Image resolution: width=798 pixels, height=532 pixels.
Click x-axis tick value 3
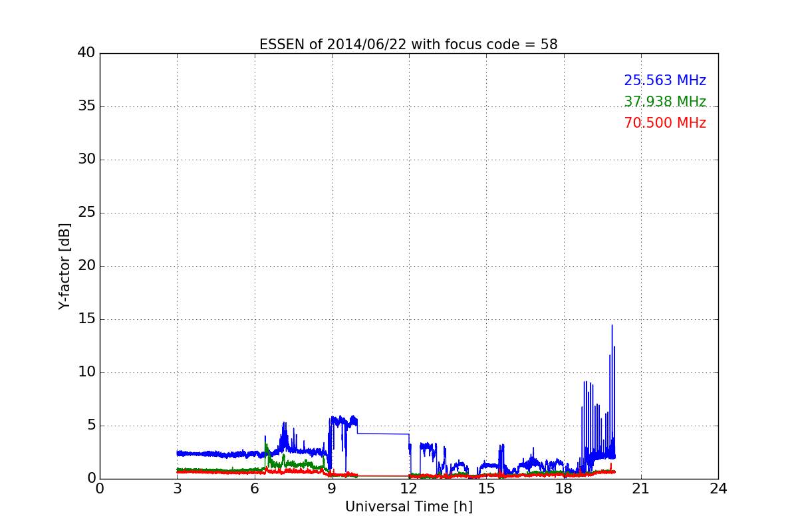(177, 489)
